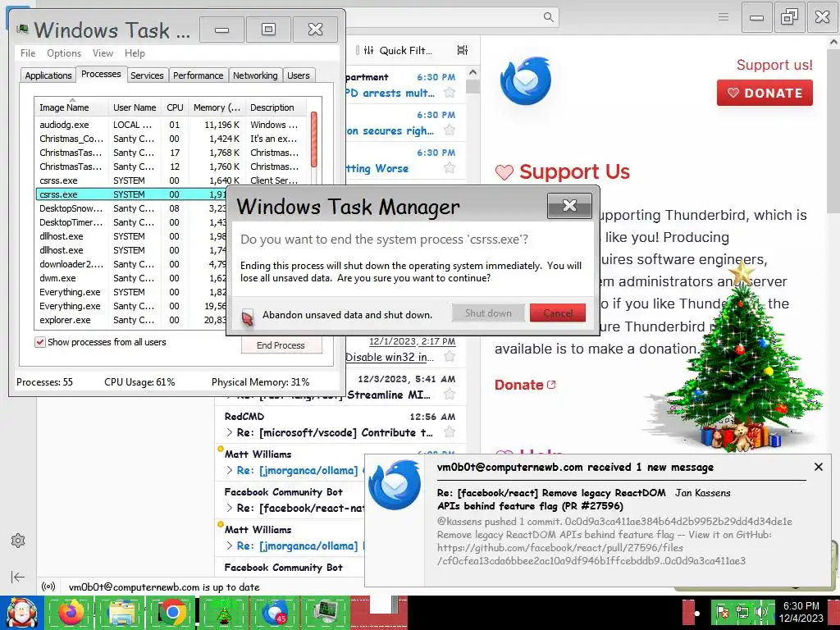Click the Thunderbird logo on start page
840x630 pixels.
[526, 81]
